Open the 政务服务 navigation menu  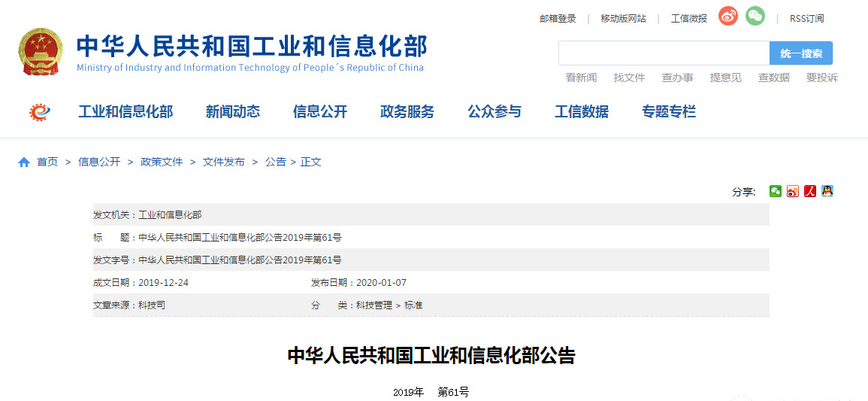(x=407, y=112)
